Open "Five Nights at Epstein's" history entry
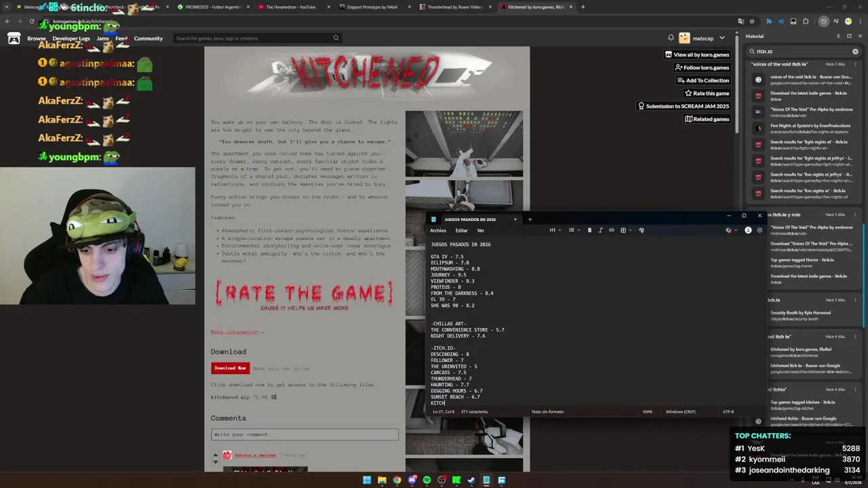 804,127
